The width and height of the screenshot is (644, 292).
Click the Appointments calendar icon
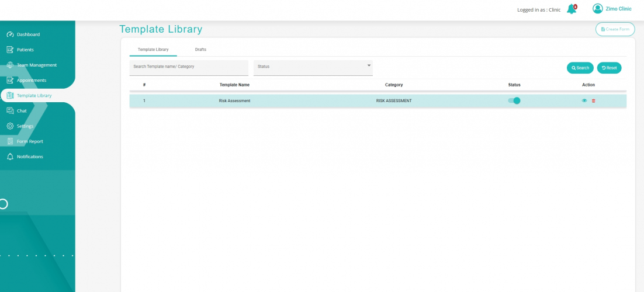coord(11,80)
